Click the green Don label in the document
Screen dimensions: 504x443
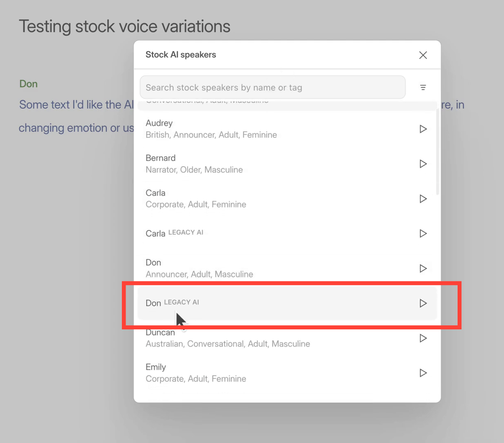[x=28, y=84]
